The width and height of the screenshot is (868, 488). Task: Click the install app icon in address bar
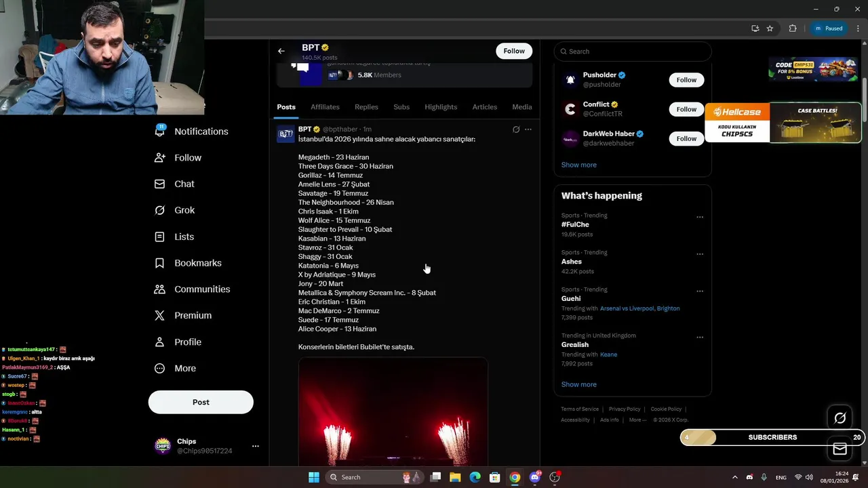(x=755, y=28)
